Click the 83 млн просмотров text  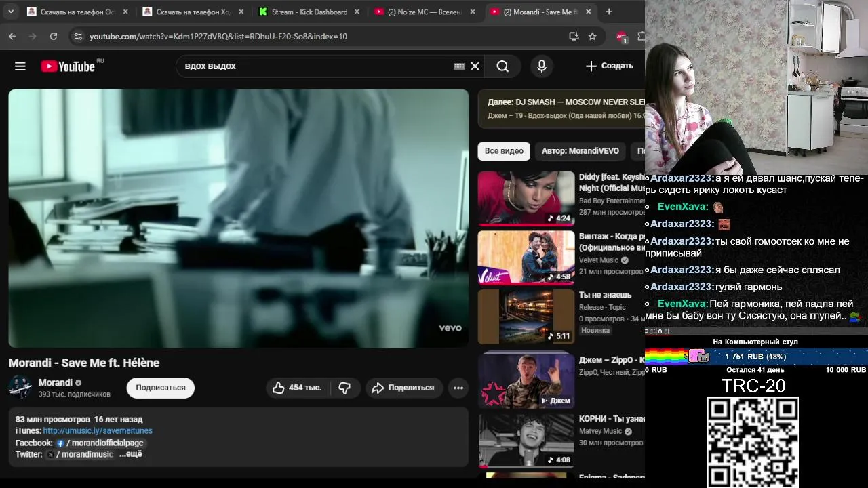click(53, 420)
